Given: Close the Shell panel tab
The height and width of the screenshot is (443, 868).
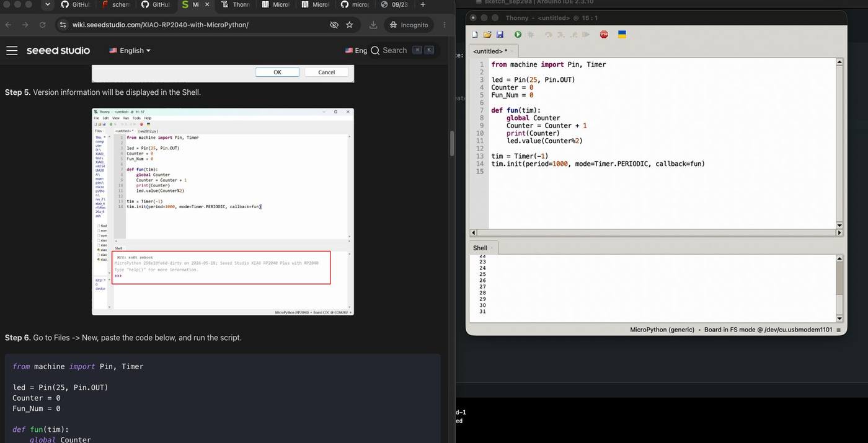Looking at the screenshot, I should click(x=492, y=248).
